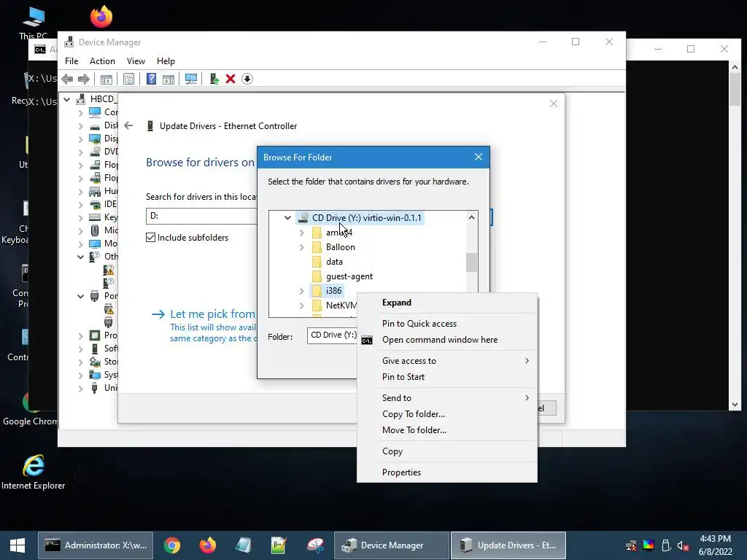Choose Copy from the context menu
This screenshot has width=747, height=560.
tap(447, 451)
